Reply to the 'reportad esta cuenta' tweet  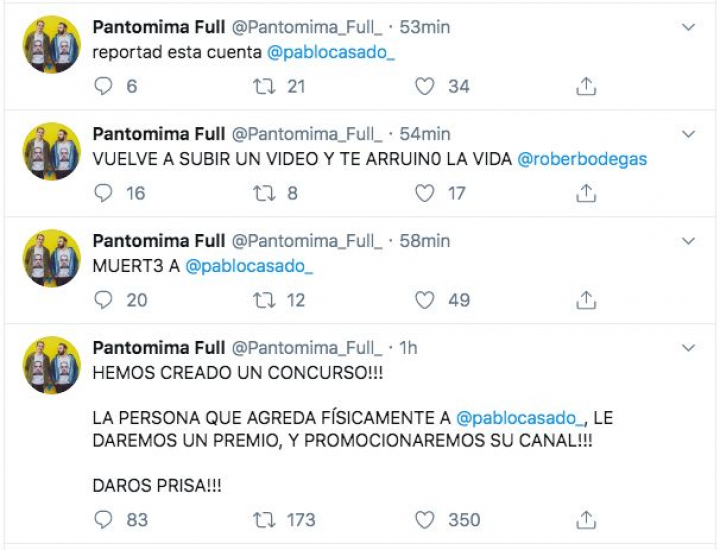[103, 86]
